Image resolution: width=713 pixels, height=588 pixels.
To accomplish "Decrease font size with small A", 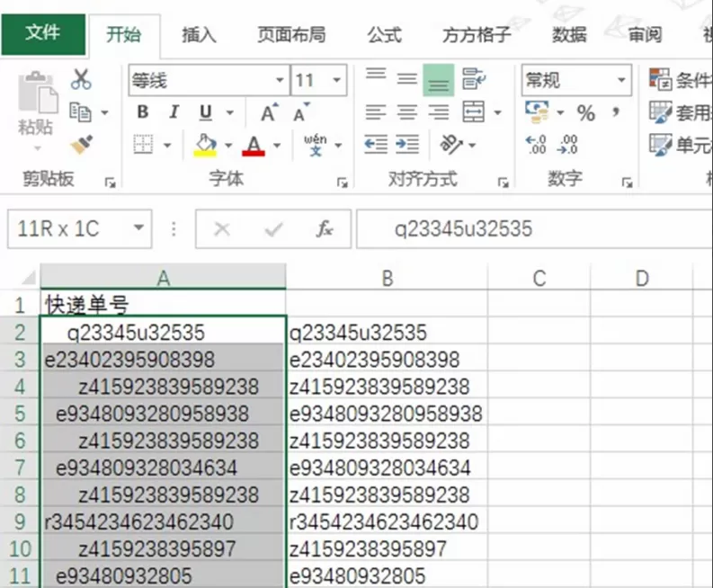I will click(x=301, y=112).
